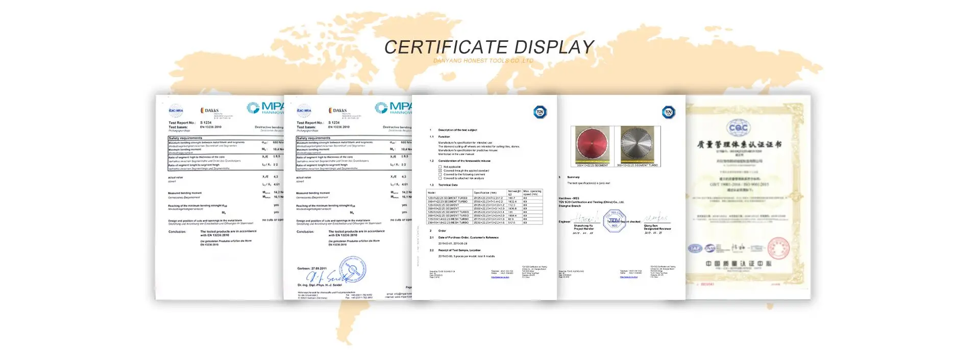
Task: Click the silver turbo saw blade photo
Action: point(638,145)
